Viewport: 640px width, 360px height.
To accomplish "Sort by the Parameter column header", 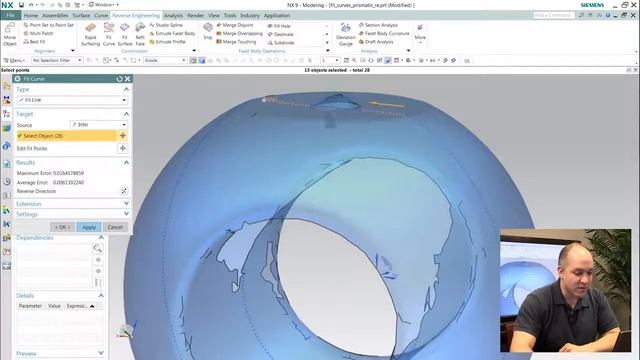I will (30, 306).
